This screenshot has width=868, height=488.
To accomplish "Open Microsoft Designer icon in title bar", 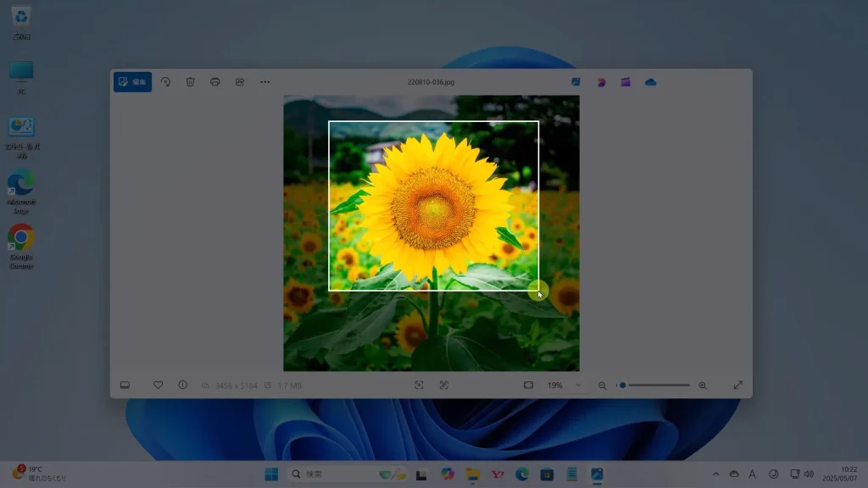I will [601, 82].
